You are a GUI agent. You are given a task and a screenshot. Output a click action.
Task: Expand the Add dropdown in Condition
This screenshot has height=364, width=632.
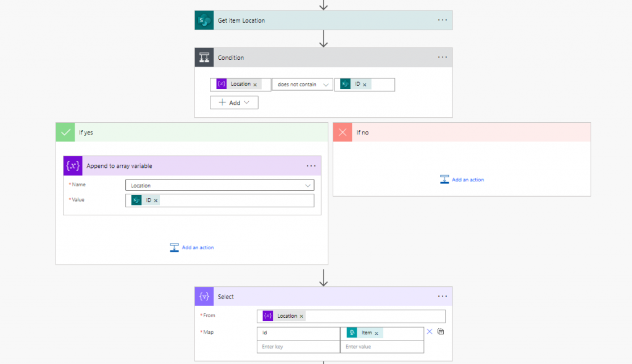pyautogui.click(x=234, y=103)
